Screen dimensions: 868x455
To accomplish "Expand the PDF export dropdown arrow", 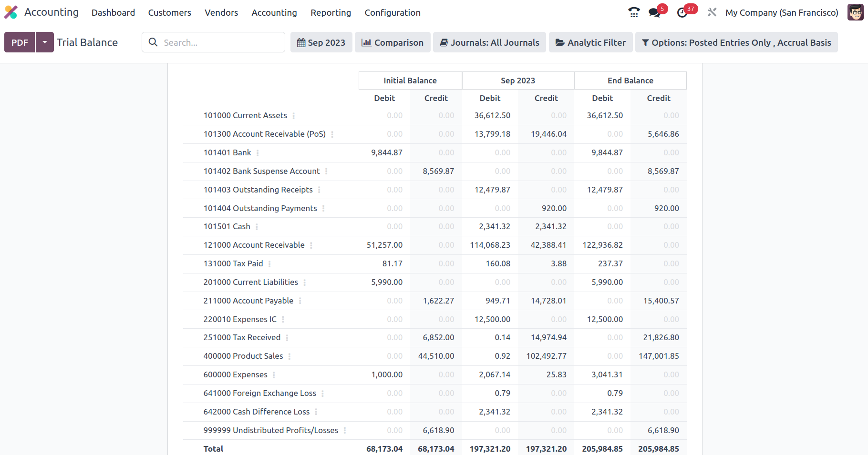I will pyautogui.click(x=45, y=42).
